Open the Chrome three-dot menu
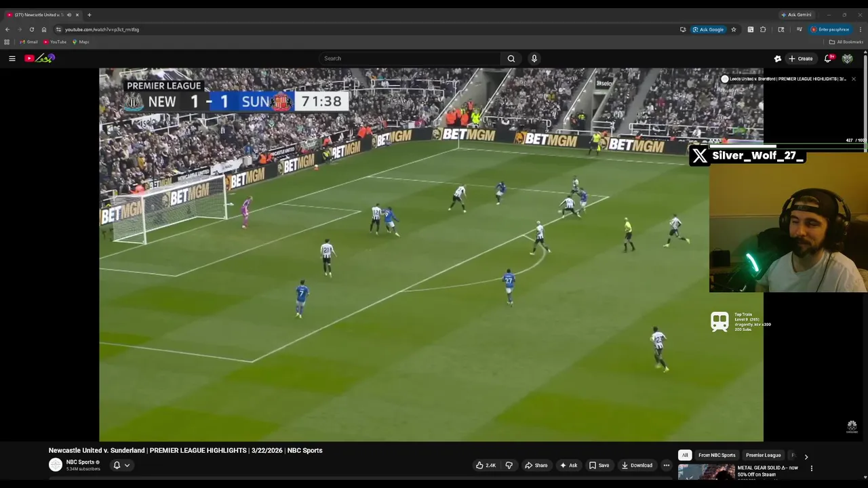Screen dimensions: 868x488 point(861,29)
